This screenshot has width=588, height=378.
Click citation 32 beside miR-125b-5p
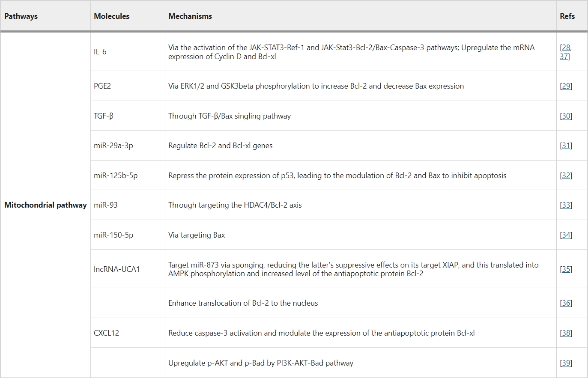point(566,176)
